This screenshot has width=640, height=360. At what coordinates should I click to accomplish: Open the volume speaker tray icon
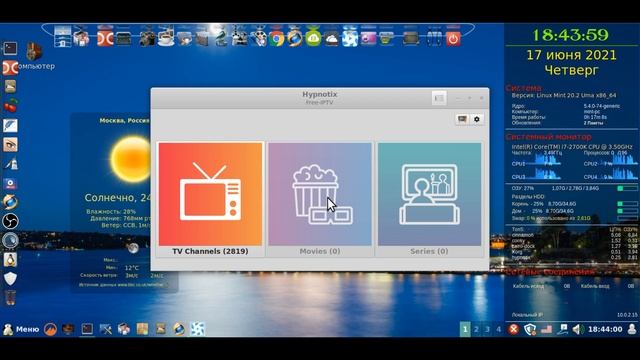pyautogui.click(x=578, y=329)
